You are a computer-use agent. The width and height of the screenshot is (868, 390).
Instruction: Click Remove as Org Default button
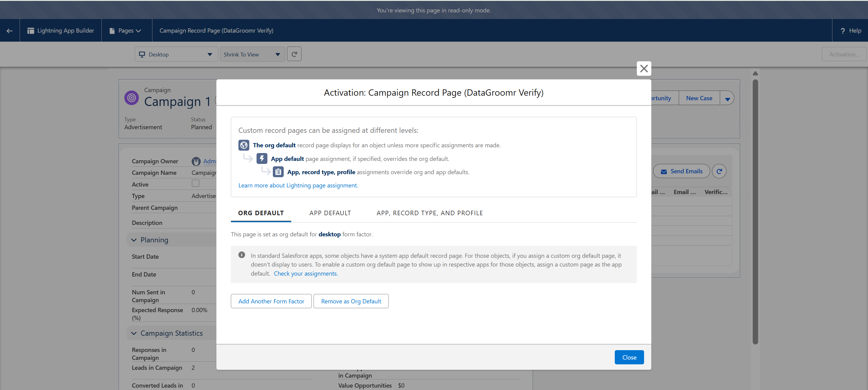pos(351,301)
